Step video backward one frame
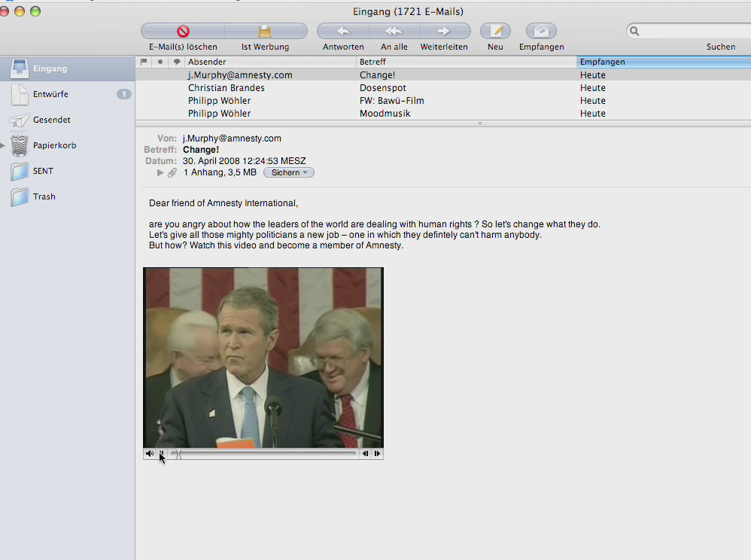Image resolution: width=751 pixels, height=560 pixels. (366, 454)
